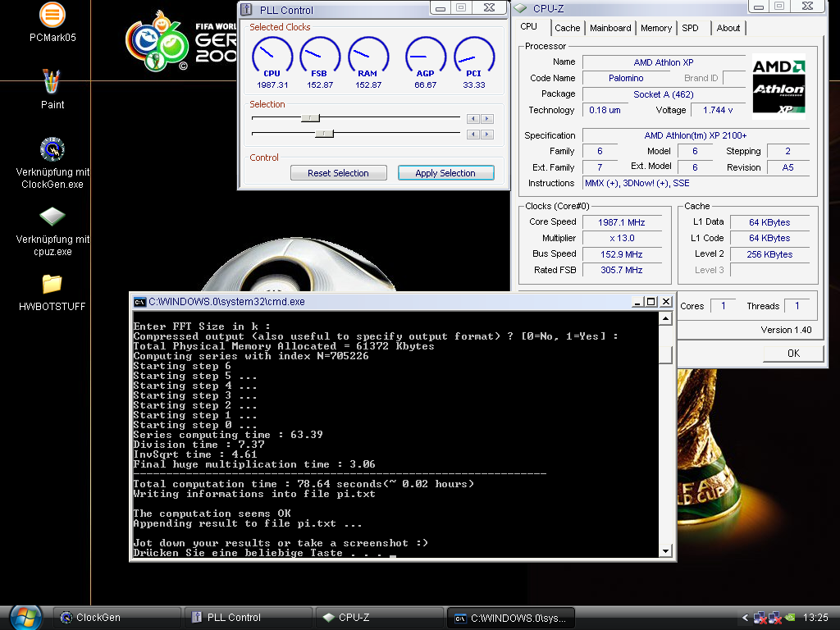Decrease lower slider with left arrow
Screen dimensions: 840x630
pos(473,135)
